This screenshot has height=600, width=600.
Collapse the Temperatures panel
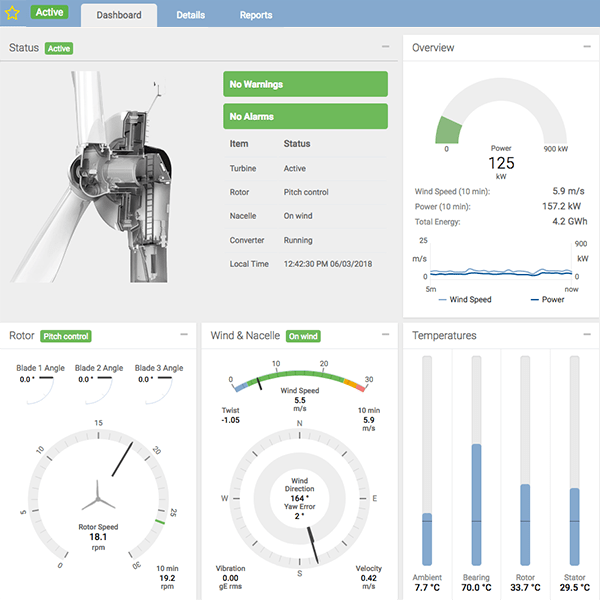pyautogui.click(x=586, y=335)
